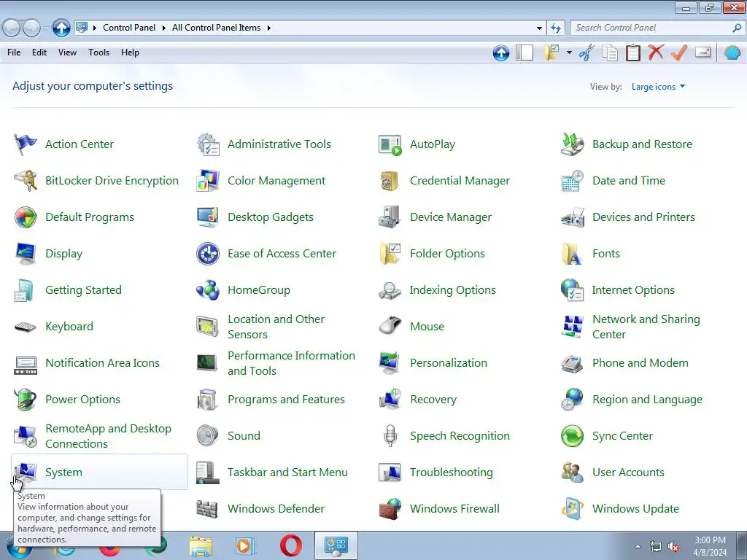Open the Tools menu

[98, 52]
